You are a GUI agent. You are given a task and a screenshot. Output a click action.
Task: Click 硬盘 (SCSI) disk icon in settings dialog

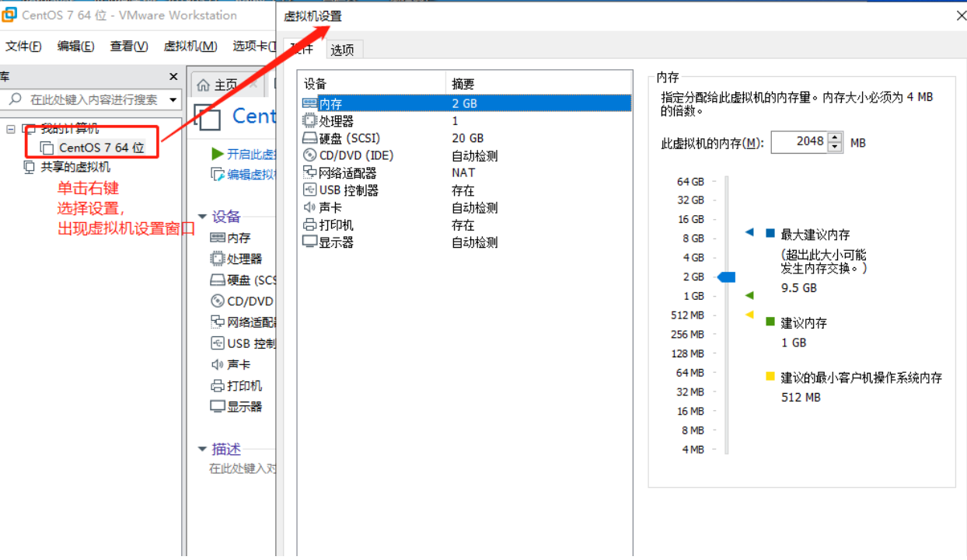pos(309,138)
